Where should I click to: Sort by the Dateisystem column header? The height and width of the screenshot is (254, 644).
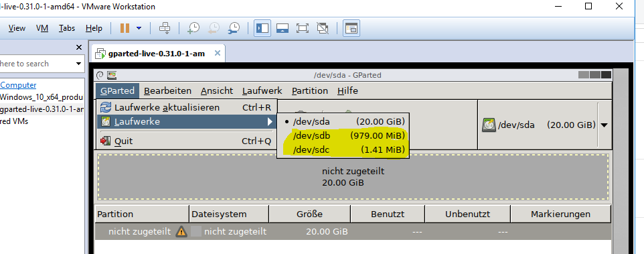tap(229, 214)
